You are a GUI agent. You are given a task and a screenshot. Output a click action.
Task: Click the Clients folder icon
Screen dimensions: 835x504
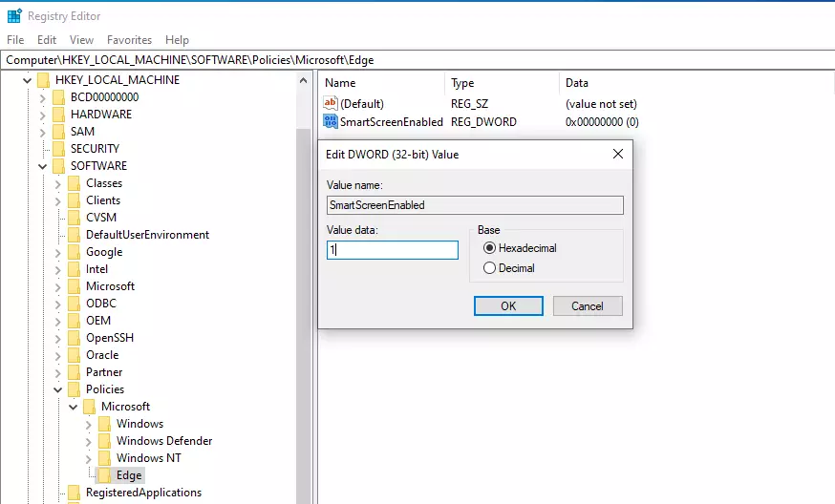[x=75, y=200]
